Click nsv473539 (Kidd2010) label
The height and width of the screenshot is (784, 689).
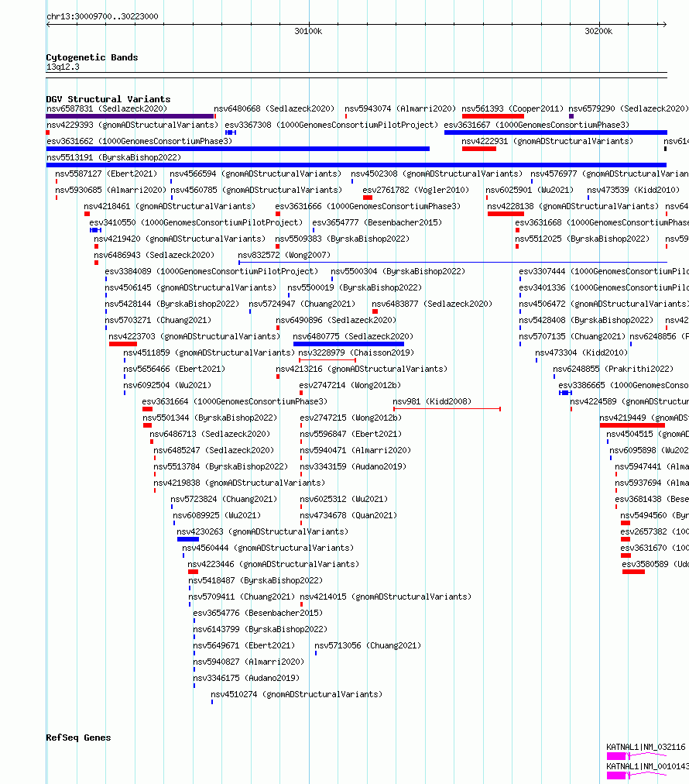(633, 190)
